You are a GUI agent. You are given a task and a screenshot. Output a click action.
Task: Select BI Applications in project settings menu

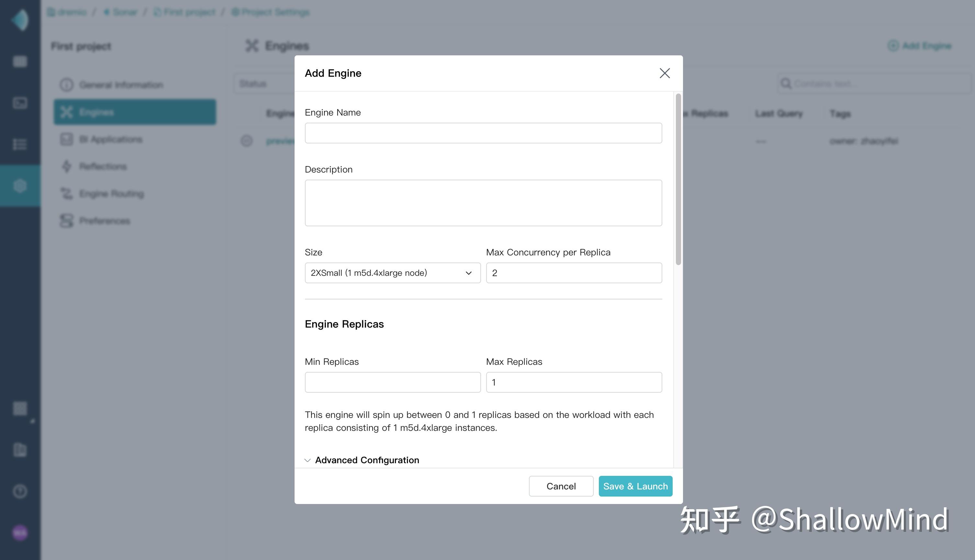point(67,139)
